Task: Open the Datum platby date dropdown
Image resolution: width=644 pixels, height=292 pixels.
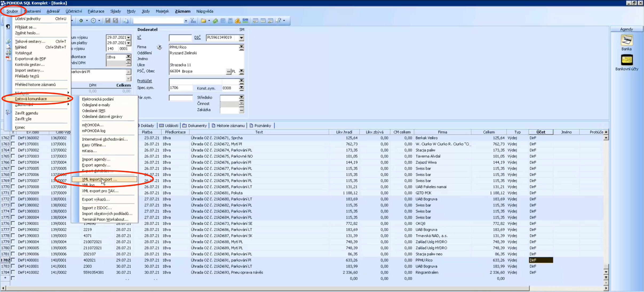Action: pyautogui.click(x=129, y=43)
